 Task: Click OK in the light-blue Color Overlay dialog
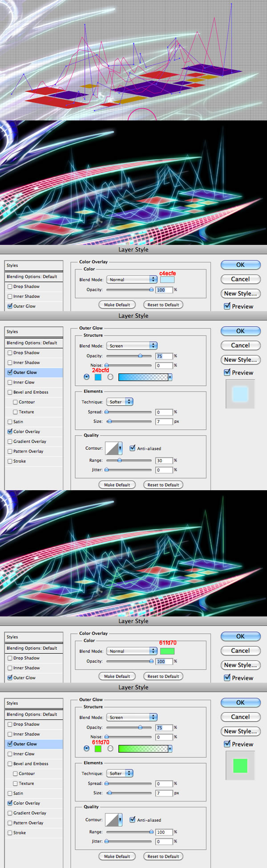[x=240, y=265]
